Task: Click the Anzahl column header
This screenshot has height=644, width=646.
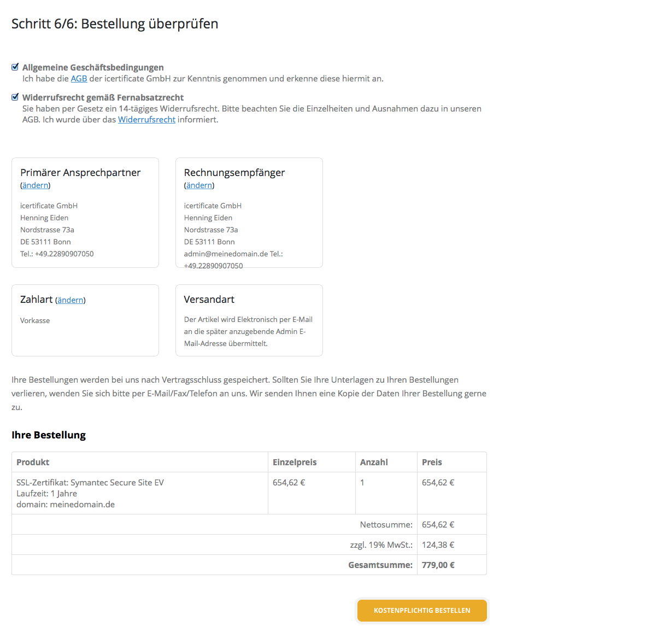Action: [x=374, y=462]
